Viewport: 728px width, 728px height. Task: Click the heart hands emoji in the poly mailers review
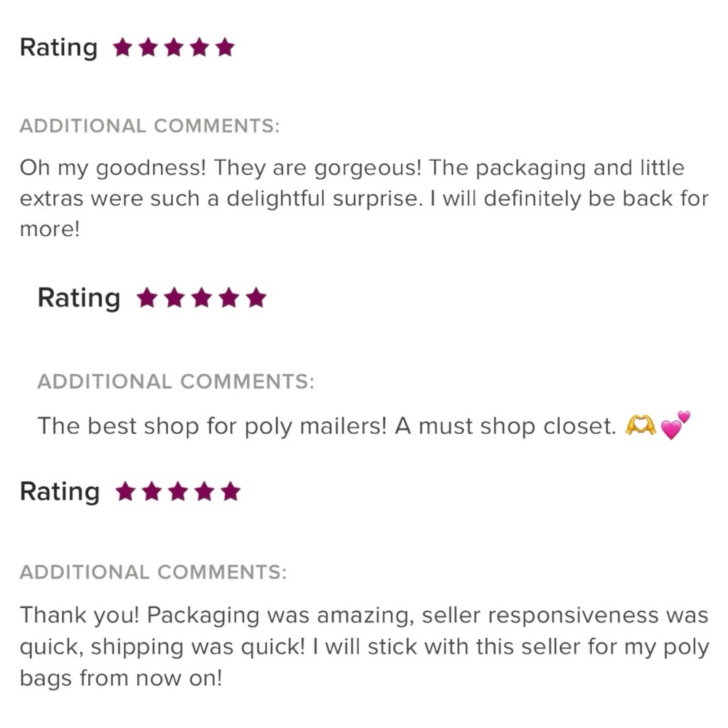641,426
